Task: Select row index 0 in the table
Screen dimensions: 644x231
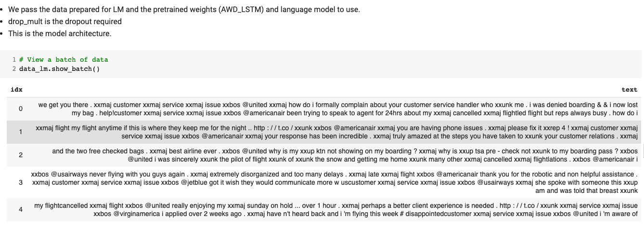Action: point(21,109)
